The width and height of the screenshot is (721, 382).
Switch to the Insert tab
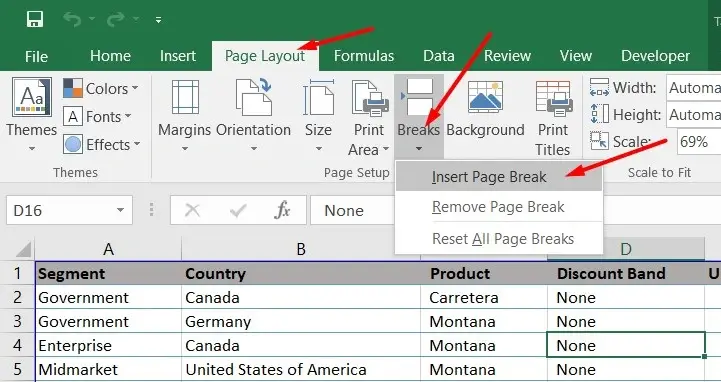pos(178,56)
